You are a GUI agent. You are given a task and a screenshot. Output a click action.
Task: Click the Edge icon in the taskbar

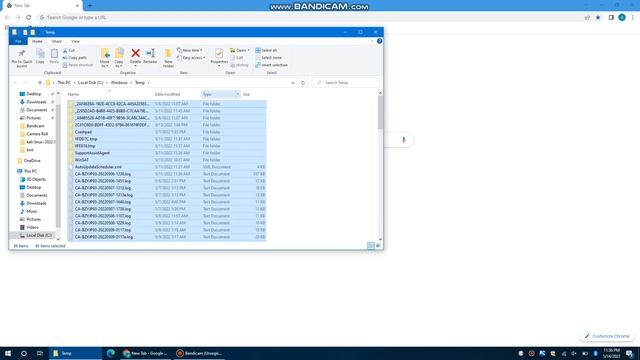(111, 353)
